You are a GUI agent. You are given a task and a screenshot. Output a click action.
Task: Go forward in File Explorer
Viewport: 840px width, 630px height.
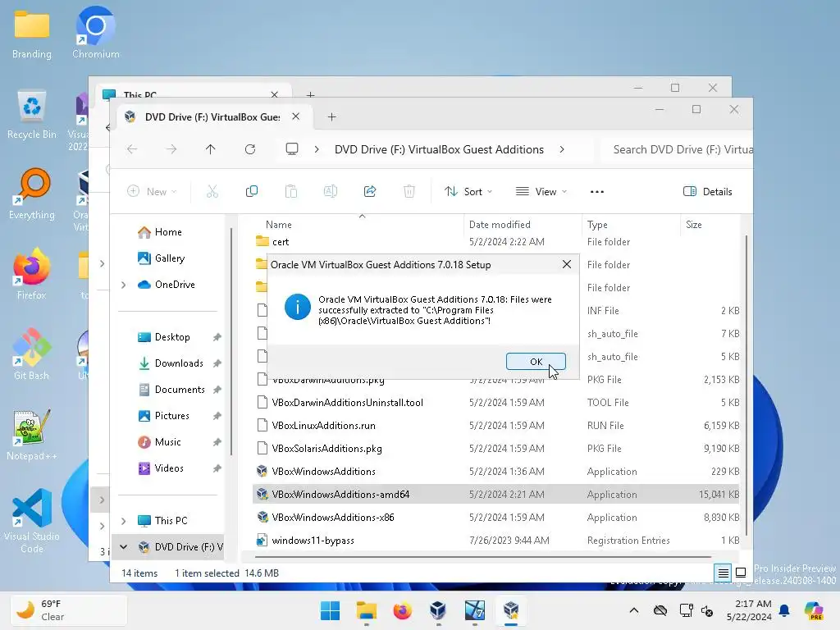click(x=171, y=149)
